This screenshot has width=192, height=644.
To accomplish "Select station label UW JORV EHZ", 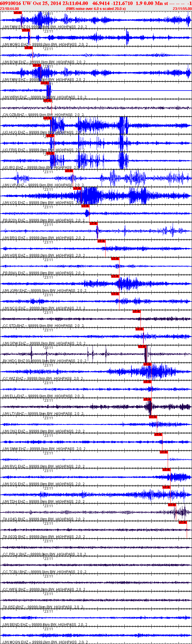I will point(15,291).
